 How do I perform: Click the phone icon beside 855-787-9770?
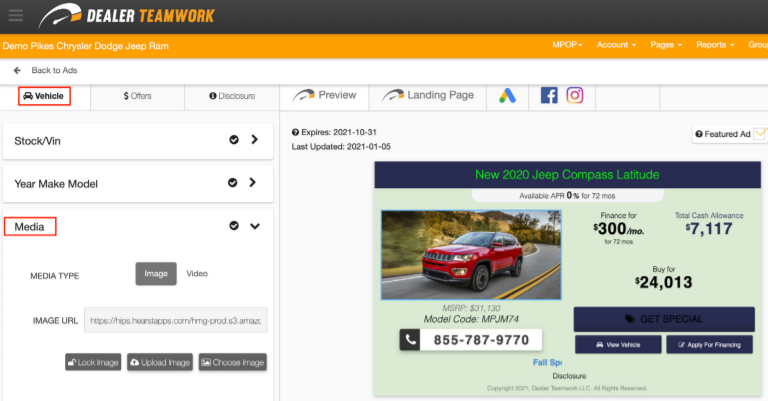(x=411, y=340)
